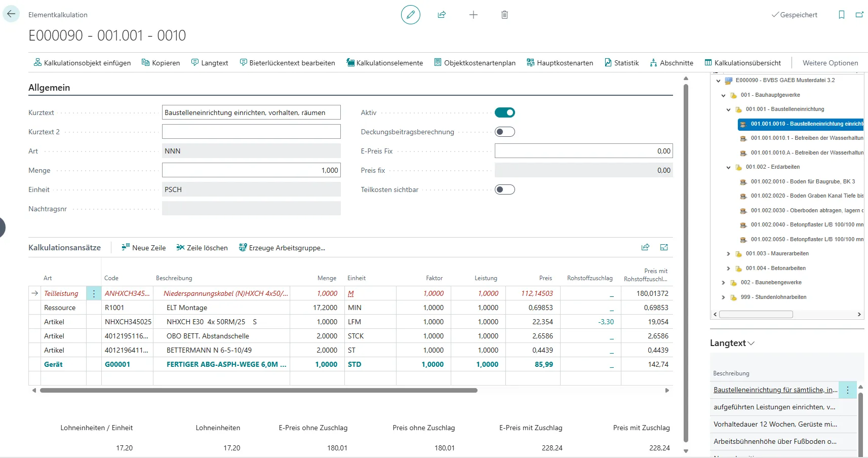This screenshot has height=458, width=868.
Task: Open the Weitere Optionen menu
Action: [830, 63]
